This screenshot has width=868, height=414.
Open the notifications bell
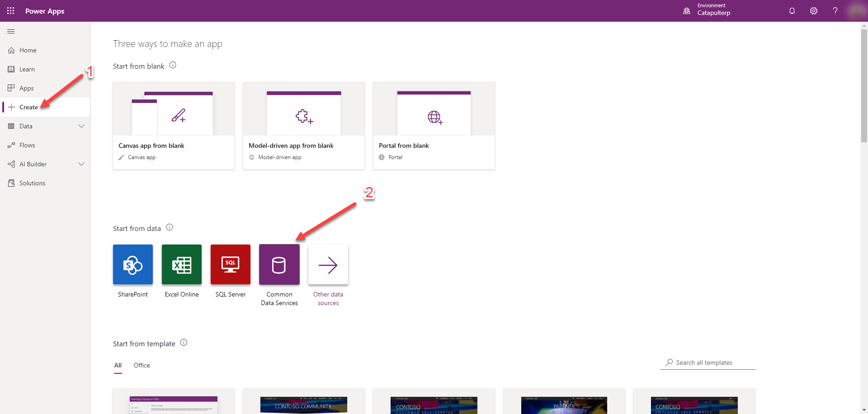792,11
